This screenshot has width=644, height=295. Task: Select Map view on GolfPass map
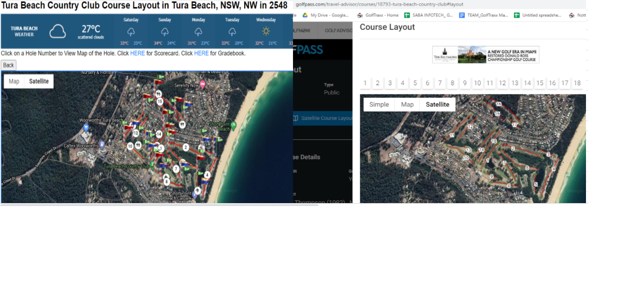pyautogui.click(x=407, y=104)
